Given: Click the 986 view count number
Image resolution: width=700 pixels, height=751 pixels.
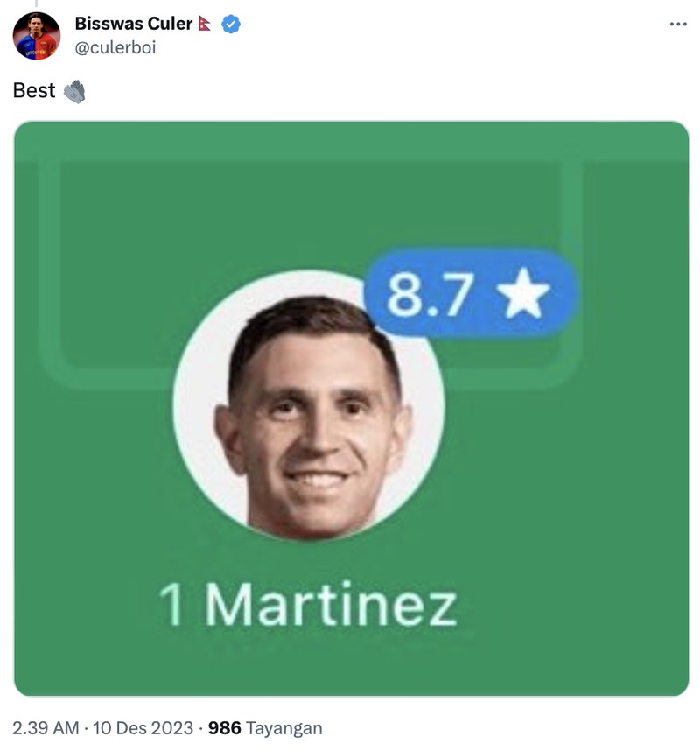Looking at the screenshot, I should tap(224, 728).
